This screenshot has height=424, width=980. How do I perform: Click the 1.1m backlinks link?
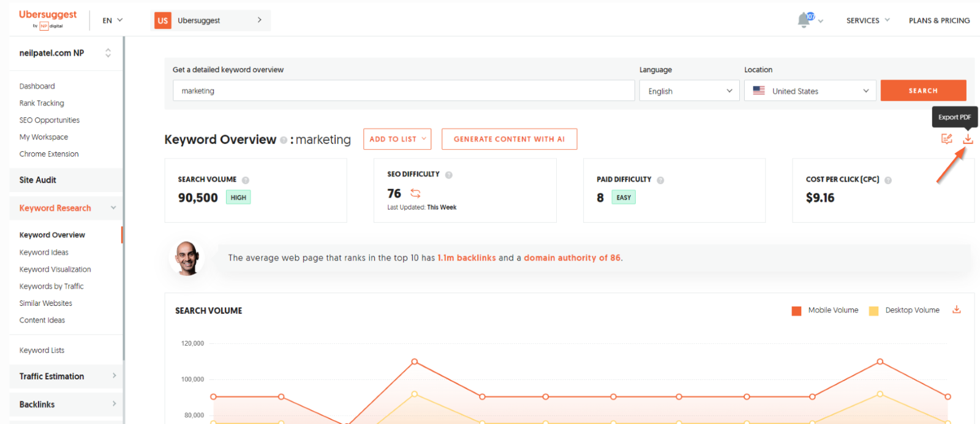[x=467, y=258]
